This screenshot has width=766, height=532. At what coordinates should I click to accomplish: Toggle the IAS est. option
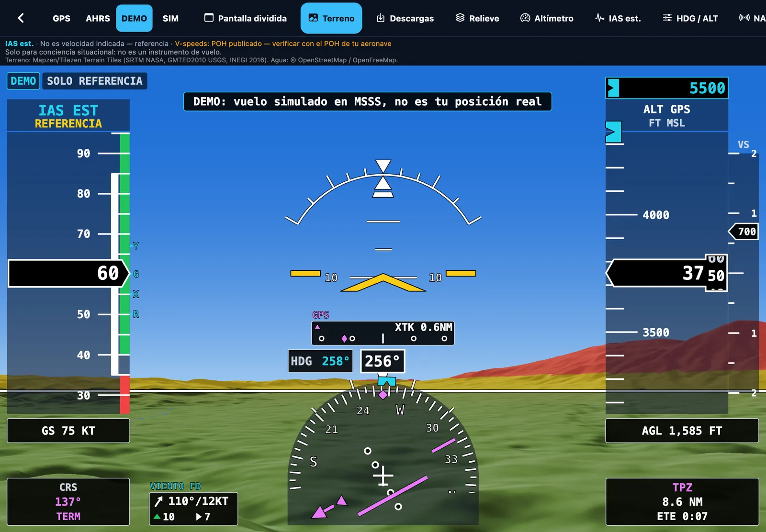coord(618,18)
